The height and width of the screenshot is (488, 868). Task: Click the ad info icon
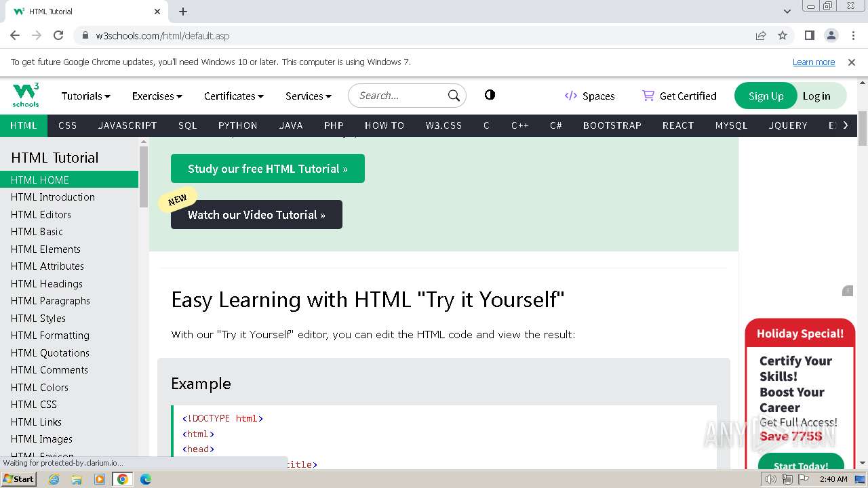848,291
